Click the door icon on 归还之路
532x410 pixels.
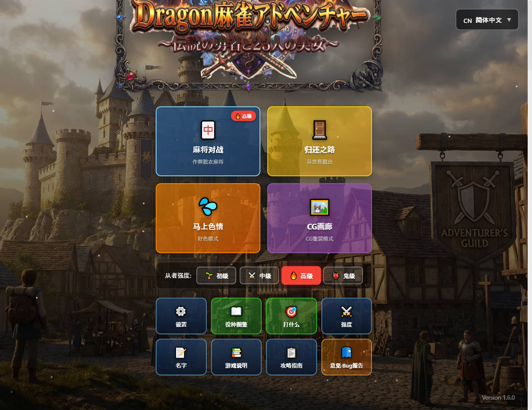click(320, 130)
